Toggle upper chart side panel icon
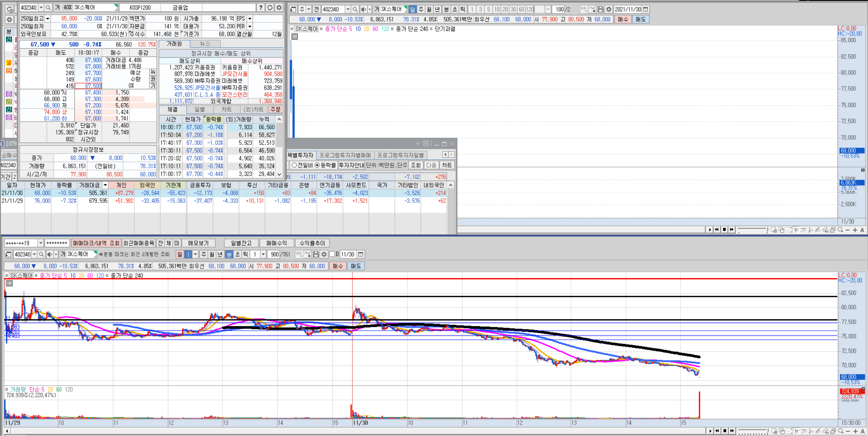 (293, 9)
